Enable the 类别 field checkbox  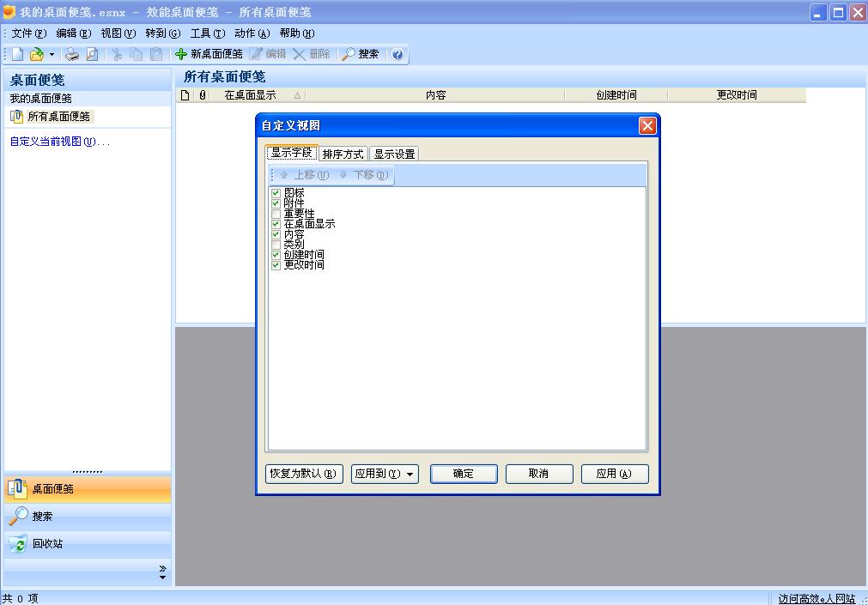point(276,245)
